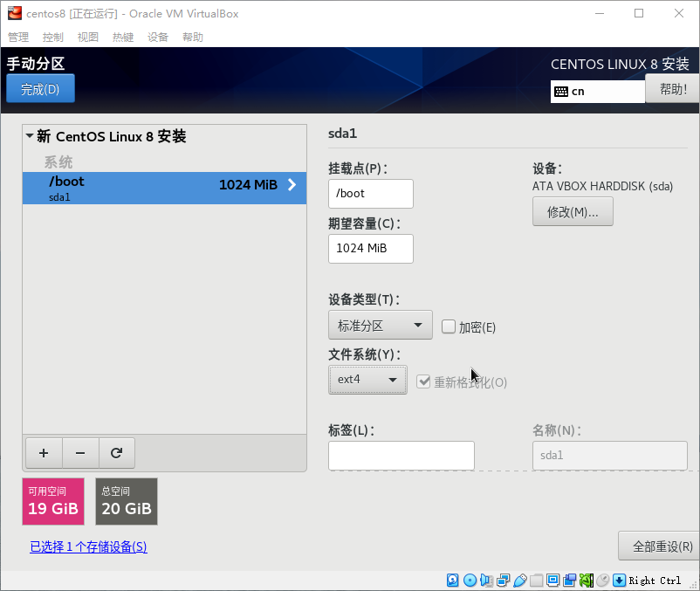Click the recording status icon
Image resolution: width=700 pixels, height=591 pixels.
(x=570, y=581)
